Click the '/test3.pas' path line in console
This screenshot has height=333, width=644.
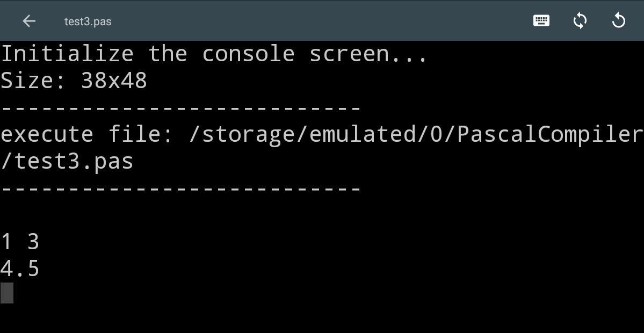pyautogui.click(x=67, y=161)
